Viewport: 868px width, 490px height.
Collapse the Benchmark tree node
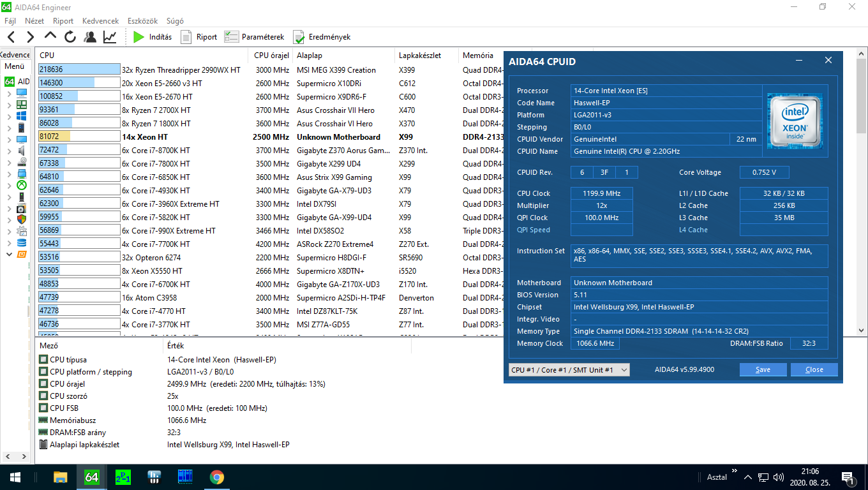click(x=9, y=254)
